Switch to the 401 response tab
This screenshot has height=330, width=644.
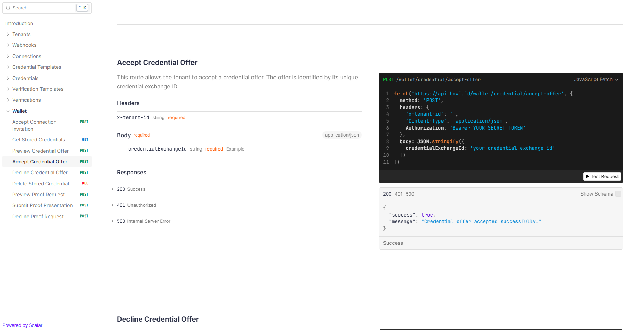point(398,194)
